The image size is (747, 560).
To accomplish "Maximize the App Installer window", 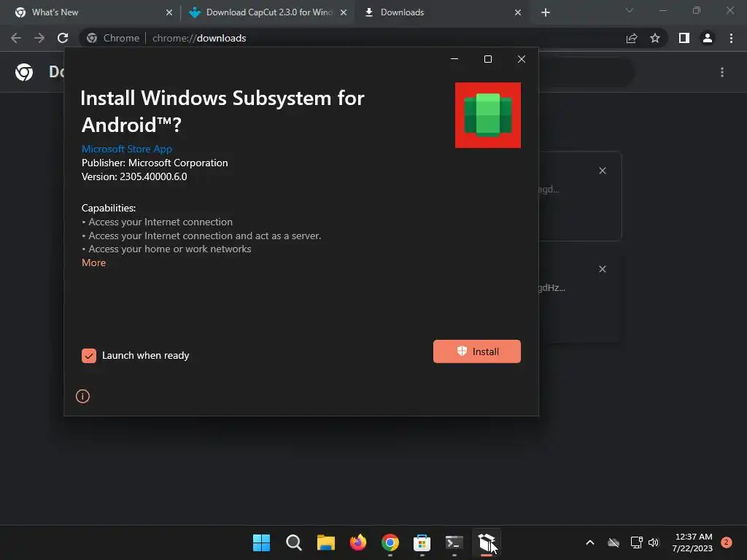I will click(x=488, y=59).
